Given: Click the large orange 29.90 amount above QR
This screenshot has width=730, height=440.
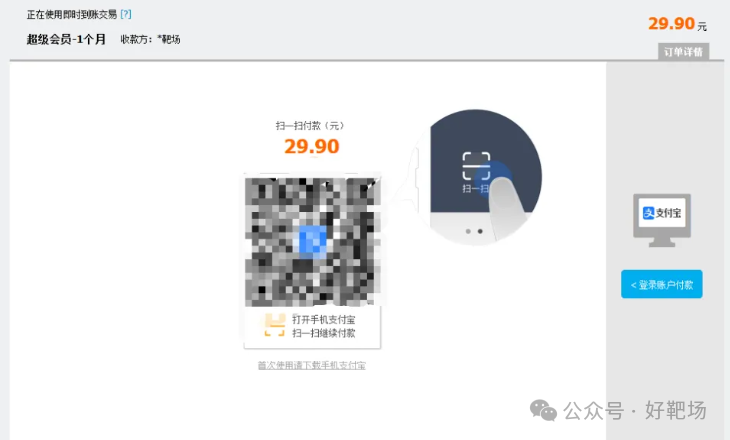Looking at the screenshot, I should coord(311,147).
